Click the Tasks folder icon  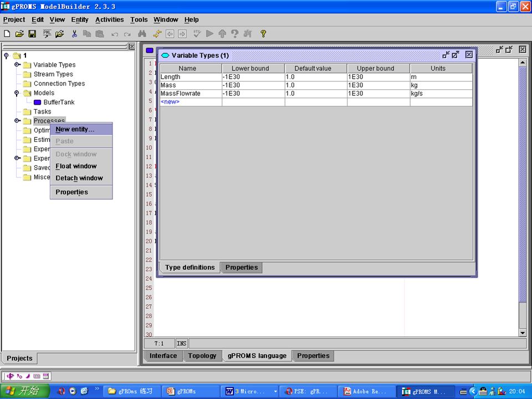tap(27, 111)
